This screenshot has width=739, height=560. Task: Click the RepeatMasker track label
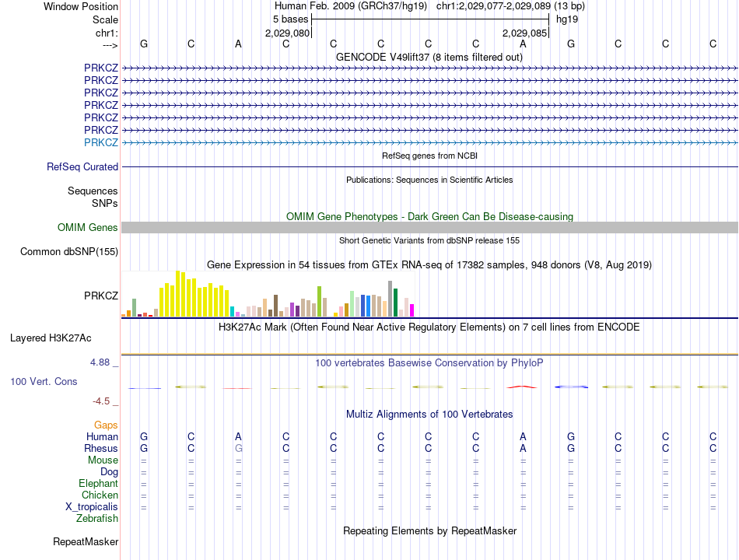pos(86,542)
